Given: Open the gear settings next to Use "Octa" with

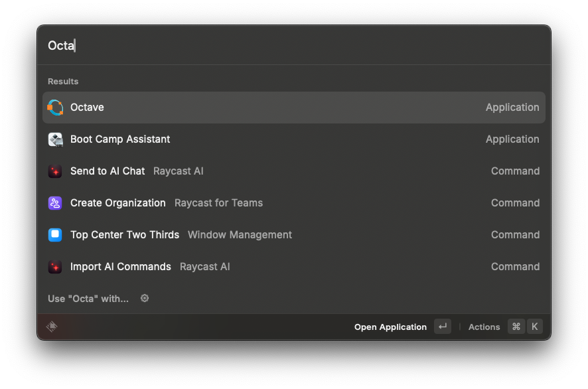Looking at the screenshot, I should tap(145, 298).
